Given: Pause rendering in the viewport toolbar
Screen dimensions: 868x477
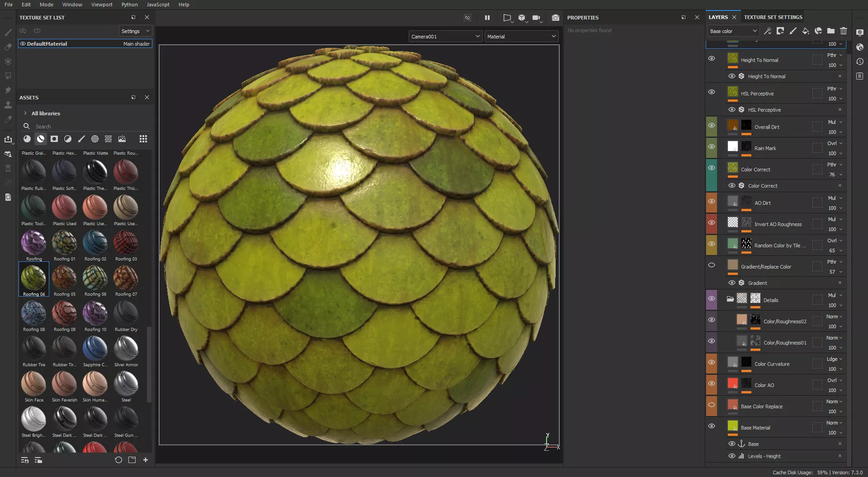Looking at the screenshot, I should (x=487, y=18).
